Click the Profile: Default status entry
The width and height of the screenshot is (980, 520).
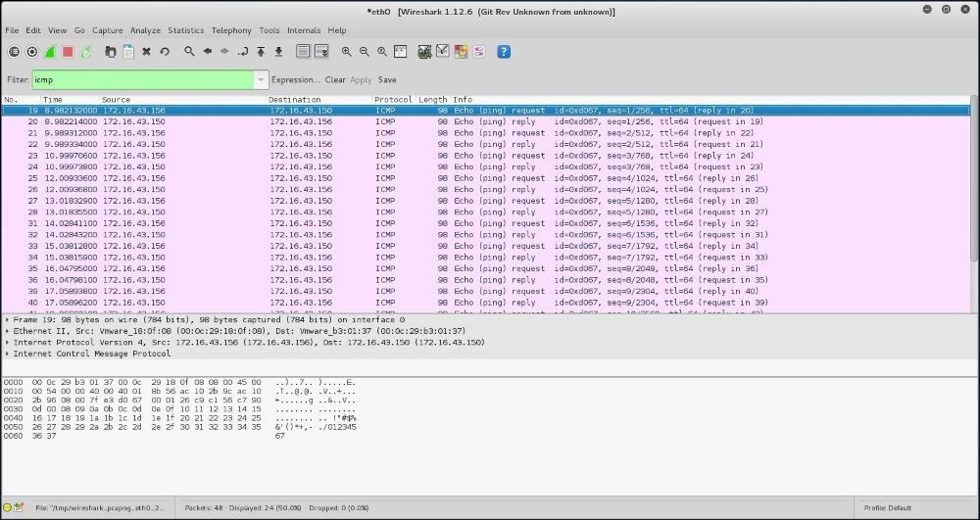click(x=888, y=508)
